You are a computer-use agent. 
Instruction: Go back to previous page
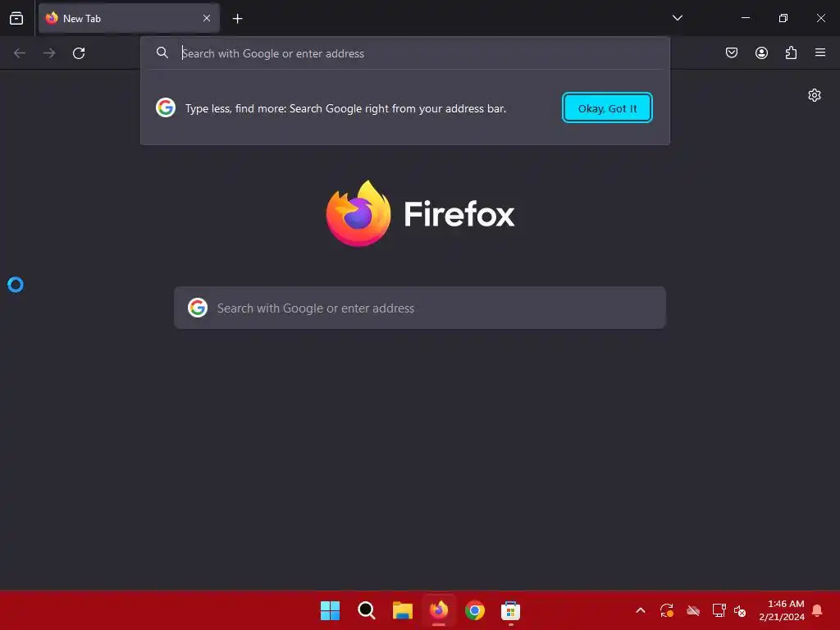(20, 53)
